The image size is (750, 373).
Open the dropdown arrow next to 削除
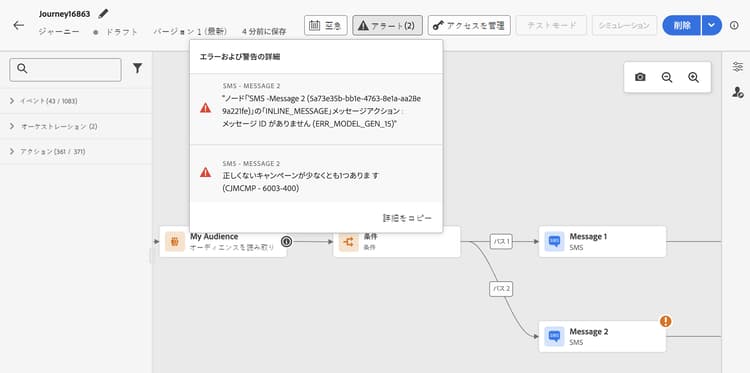click(x=712, y=25)
